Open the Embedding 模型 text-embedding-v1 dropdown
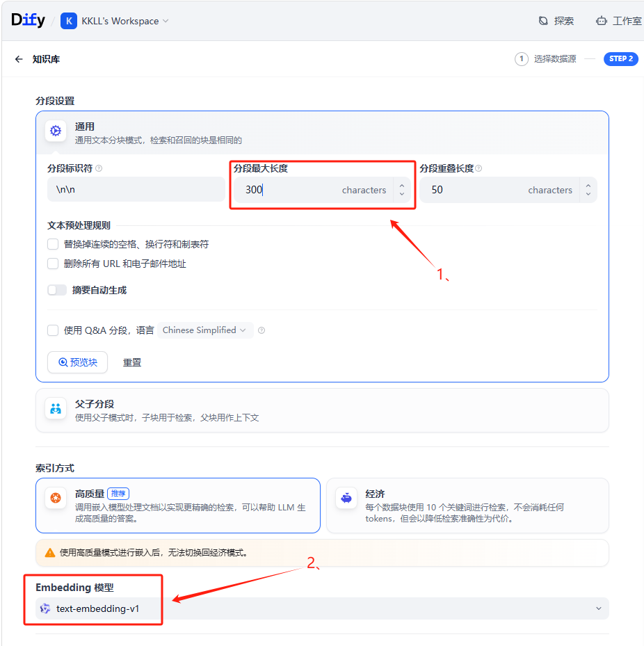Image resolution: width=644 pixels, height=646 pixels. click(322, 608)
